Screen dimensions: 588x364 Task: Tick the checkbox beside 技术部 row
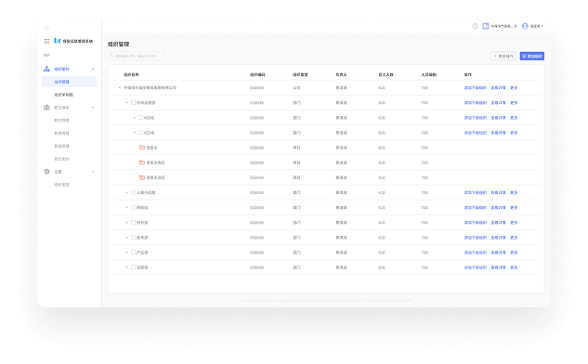click(133, 238)
